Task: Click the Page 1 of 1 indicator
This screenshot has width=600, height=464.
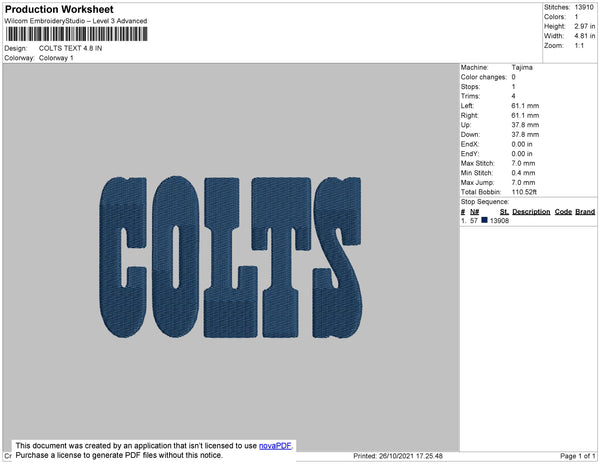Action: coord(578,456)
